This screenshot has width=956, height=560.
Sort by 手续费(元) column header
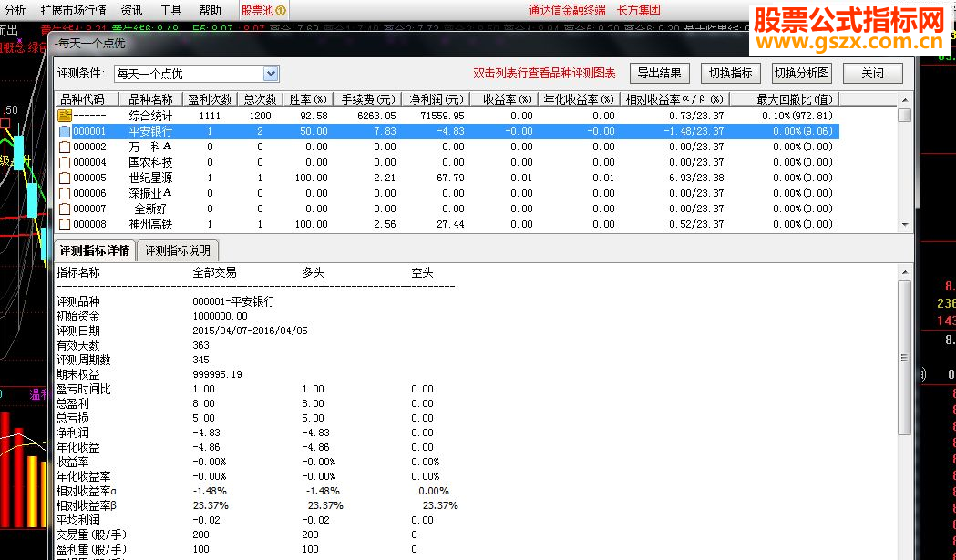pos(367,99)
